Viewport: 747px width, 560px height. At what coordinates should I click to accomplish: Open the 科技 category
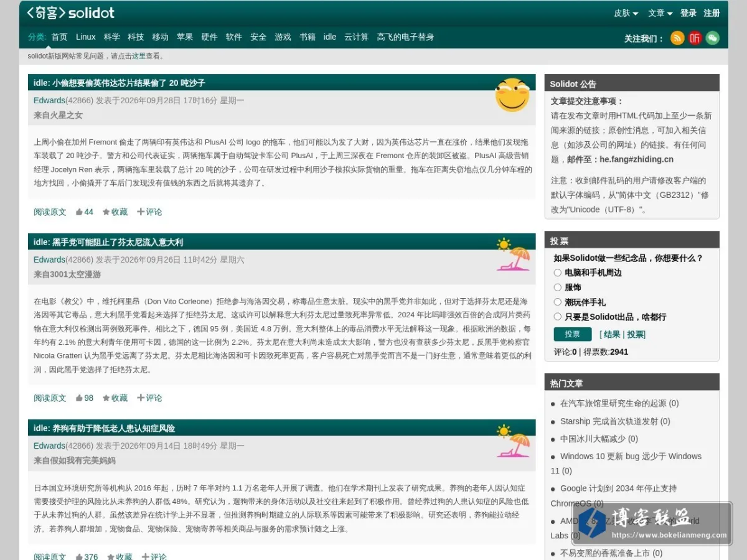136,37
